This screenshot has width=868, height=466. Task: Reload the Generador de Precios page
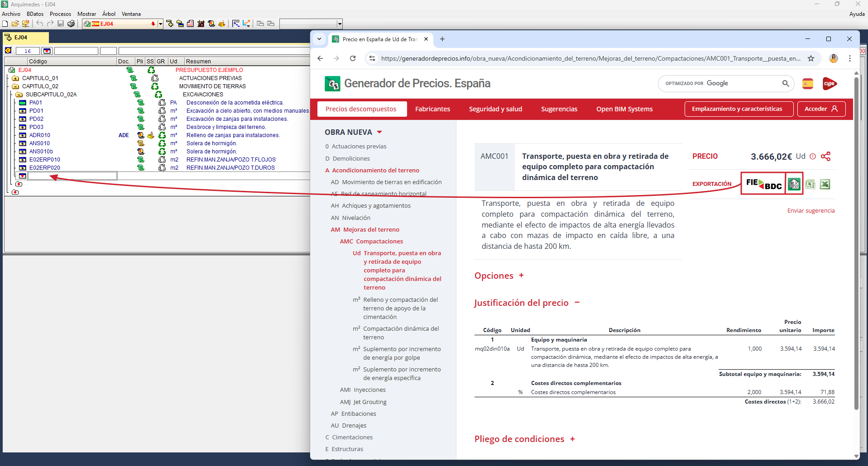click(353, 58)
